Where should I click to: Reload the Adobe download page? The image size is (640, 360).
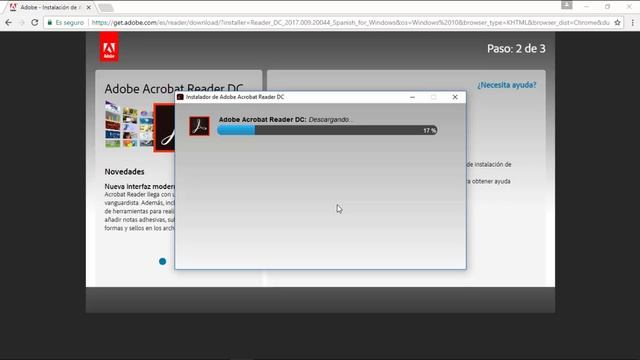pos(35,22)
